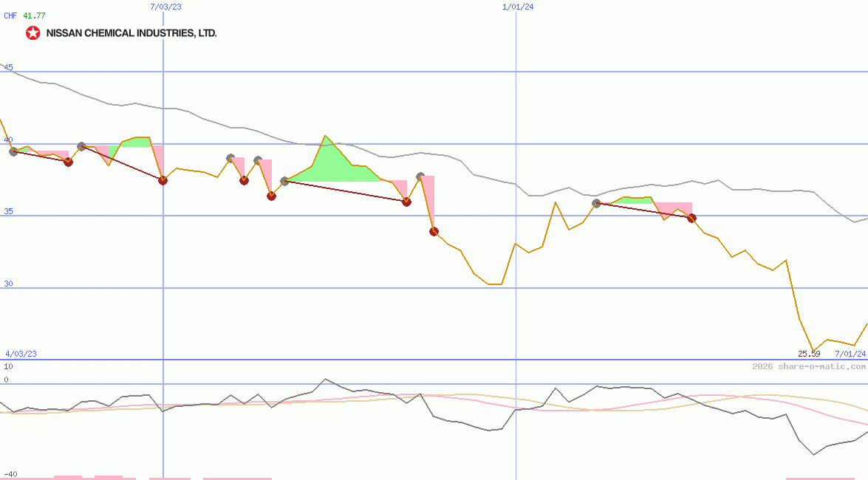This screenshot has height=480, width=868.
Task: Click the red star company logo icon
Action: tap(33, 32)
